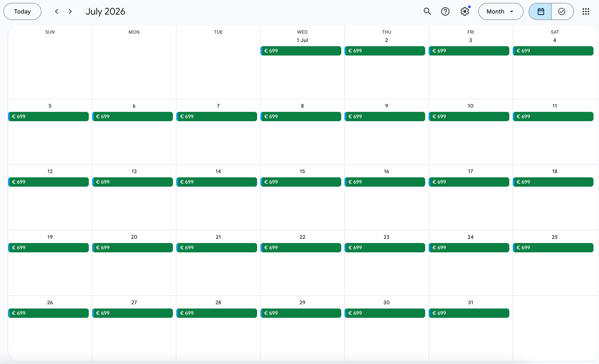Image resolution: width=599 pixels, height=364 pixels.
Task: Select the July 2026 title
Action: pyautogui.click(x=105, y=11)
